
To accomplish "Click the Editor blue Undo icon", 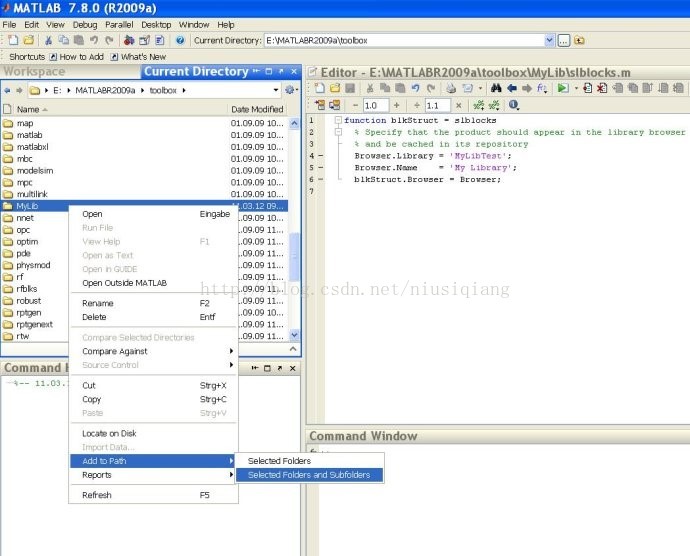I will tap(415, 88).
